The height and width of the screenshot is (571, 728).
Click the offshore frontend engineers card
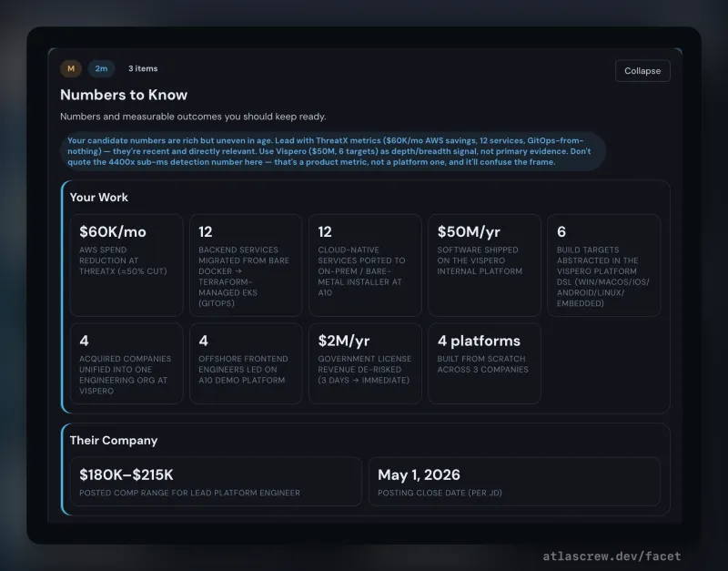[246, 363]
